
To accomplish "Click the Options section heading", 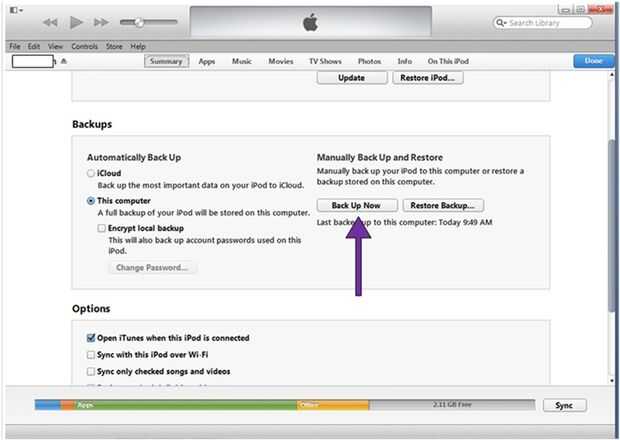I will (91, 308).
